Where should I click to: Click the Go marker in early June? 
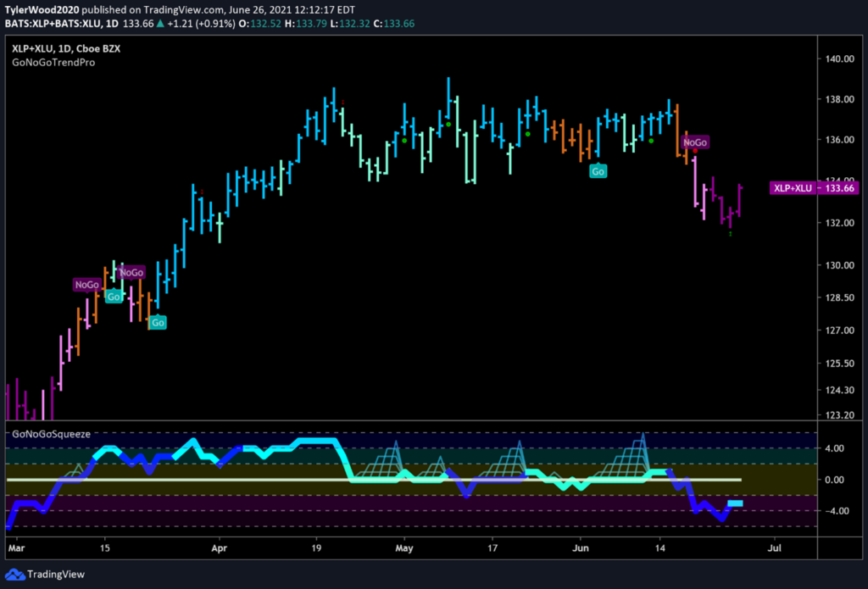click(598, 171)
